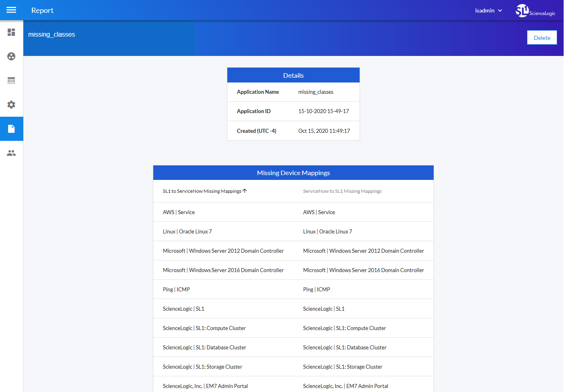Select SL1: Storage Cluster in ServiceNow column
The height and width of the screenshot is (392, 564).
[343, 367]
